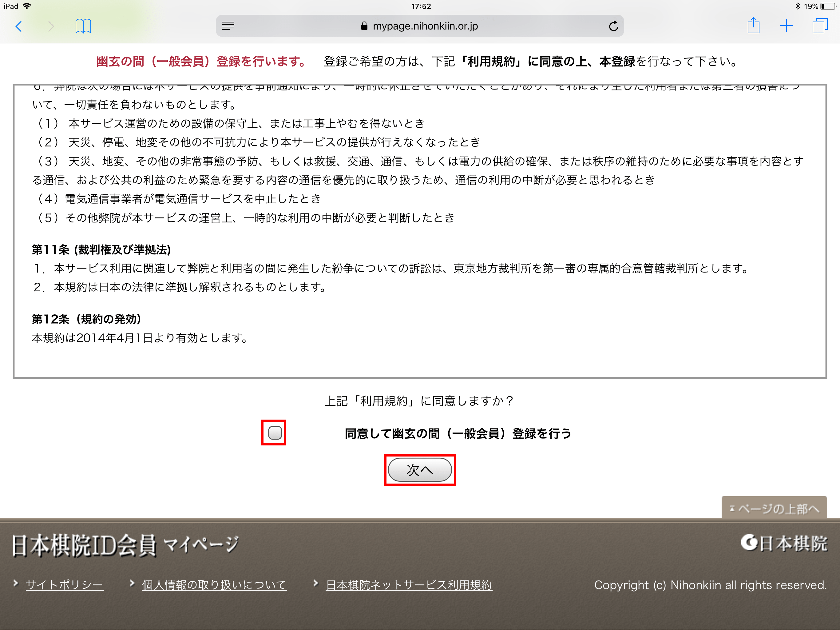
Task: Tap the battery indicator in status bar
Action: click(827, 6)
